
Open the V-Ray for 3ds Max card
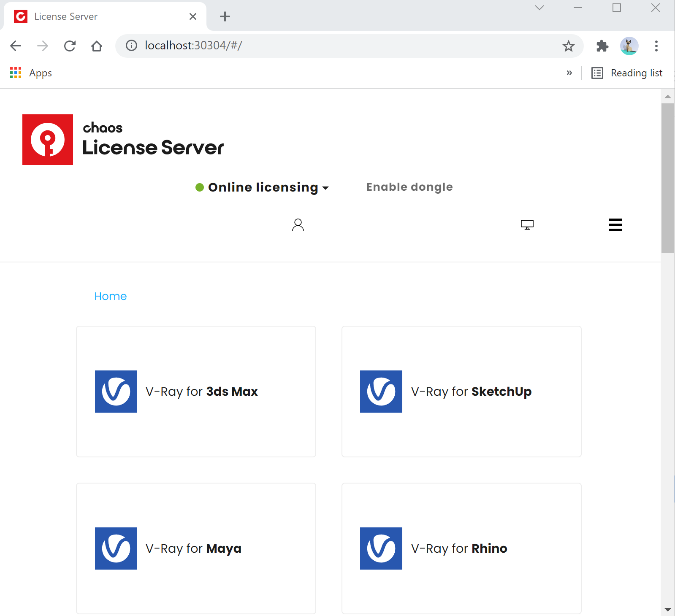(x=196, y=392)
